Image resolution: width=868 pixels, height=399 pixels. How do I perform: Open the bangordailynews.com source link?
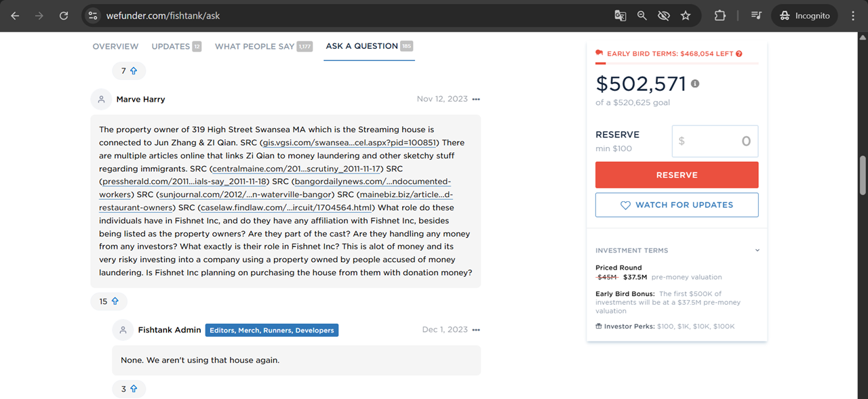click(x=374, y=182)
